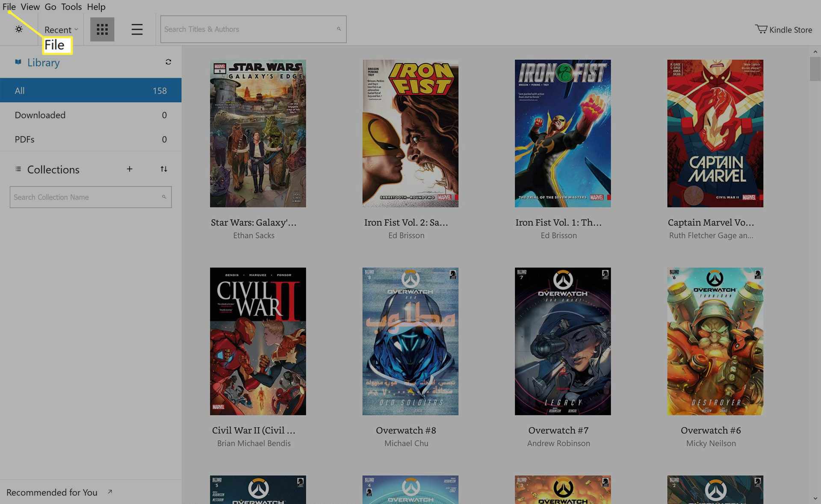Click author name Michael Chu

click(406, 443)
